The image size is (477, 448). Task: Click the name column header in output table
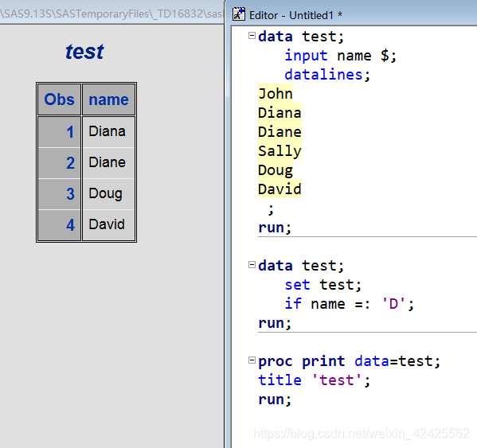coord(108,99)
